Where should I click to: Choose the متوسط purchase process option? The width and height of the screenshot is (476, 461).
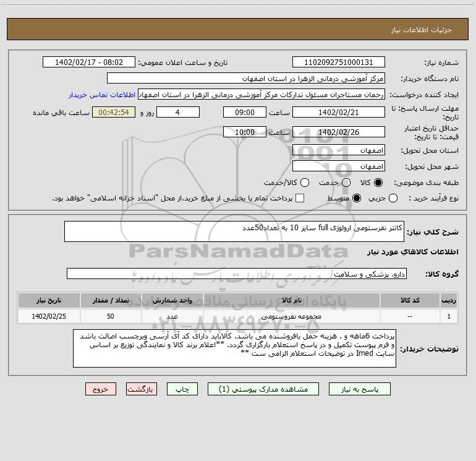[357, 198]
